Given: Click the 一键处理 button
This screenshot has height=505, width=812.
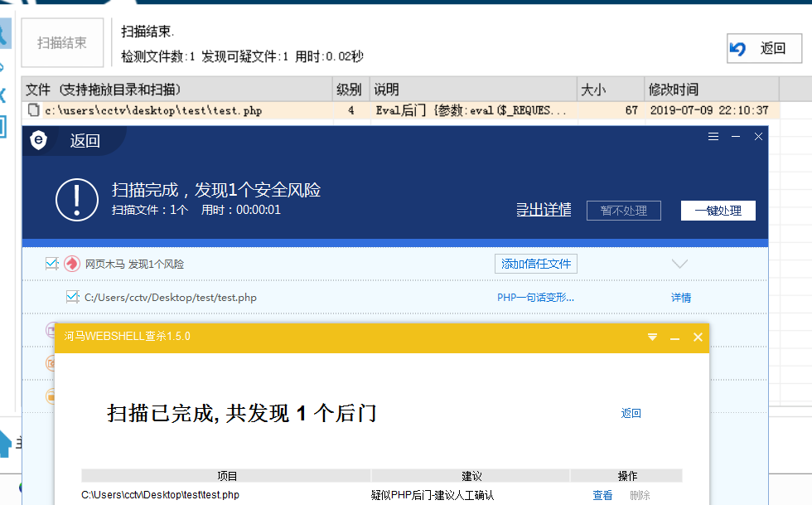Looking at the screenshot, I should pos(718,211).
